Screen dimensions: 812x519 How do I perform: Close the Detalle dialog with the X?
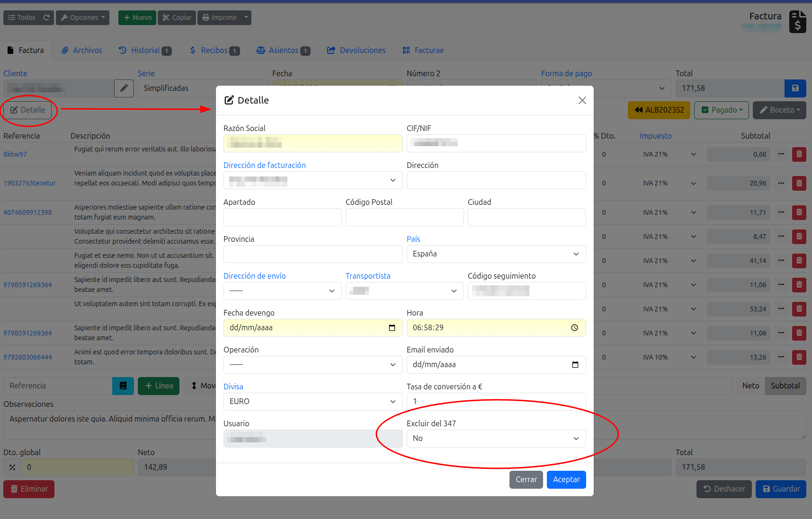pyautogui.click(x=582, y=100)
